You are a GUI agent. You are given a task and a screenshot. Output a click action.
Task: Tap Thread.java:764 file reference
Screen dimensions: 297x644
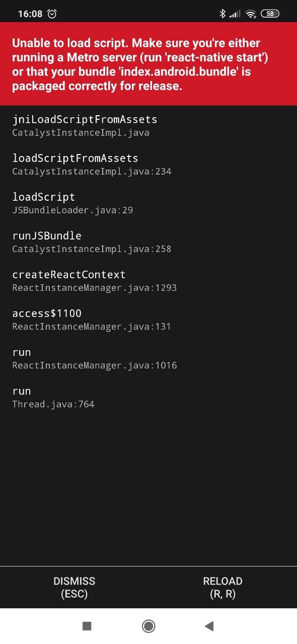(x=53, y=404)
